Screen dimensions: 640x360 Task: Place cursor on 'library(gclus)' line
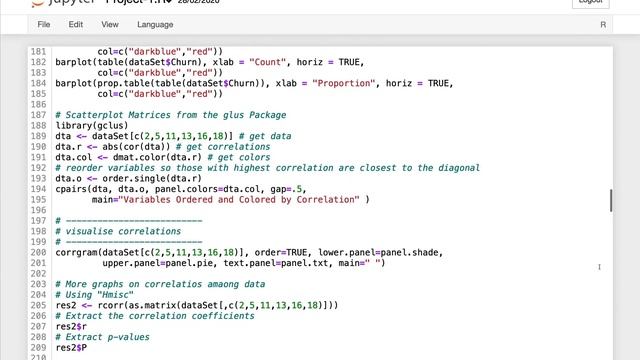click(x=92, y=126)
